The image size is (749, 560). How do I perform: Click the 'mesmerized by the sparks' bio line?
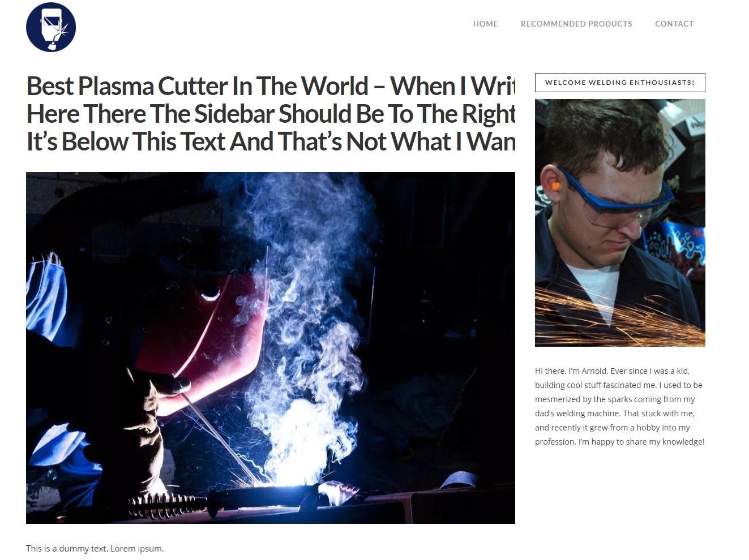click(615, 399)
